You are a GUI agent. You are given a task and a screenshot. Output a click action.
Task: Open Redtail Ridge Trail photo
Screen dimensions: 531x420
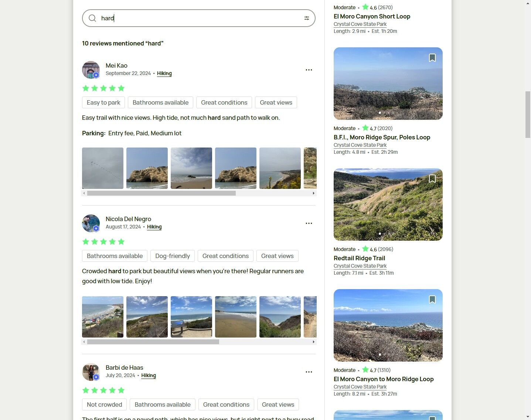click(x=388, y=204)
